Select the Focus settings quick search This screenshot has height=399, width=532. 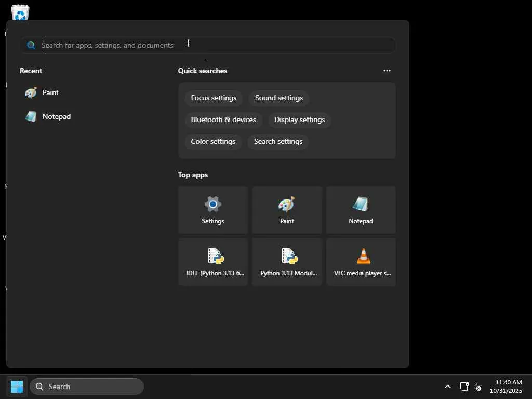click(214, 98)
